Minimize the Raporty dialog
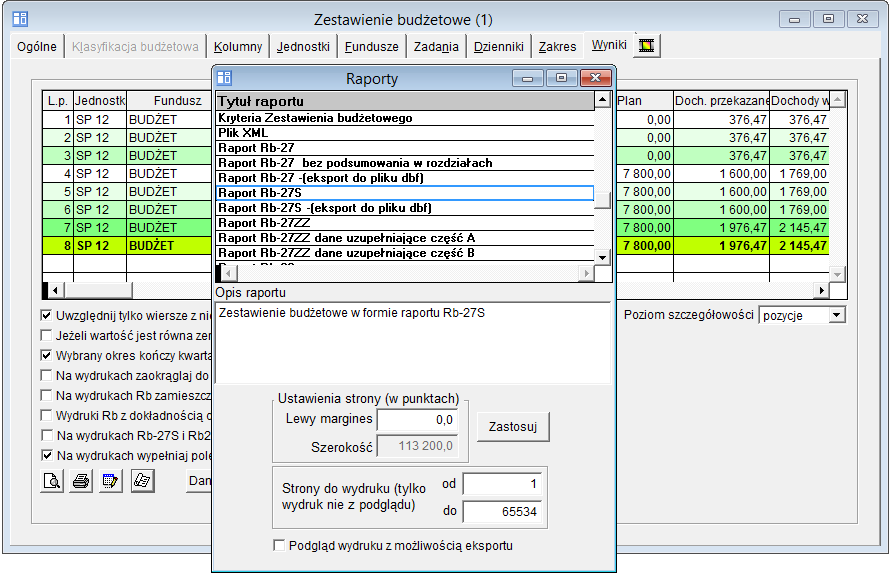Viewport: 889px width, 574px height. pyautogui.click(x=527, y=78)
